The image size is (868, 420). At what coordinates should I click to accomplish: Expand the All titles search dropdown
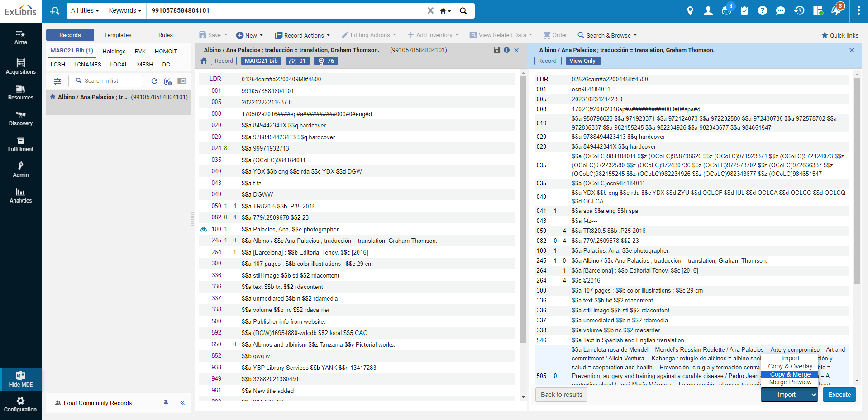[x=85, y=10]
